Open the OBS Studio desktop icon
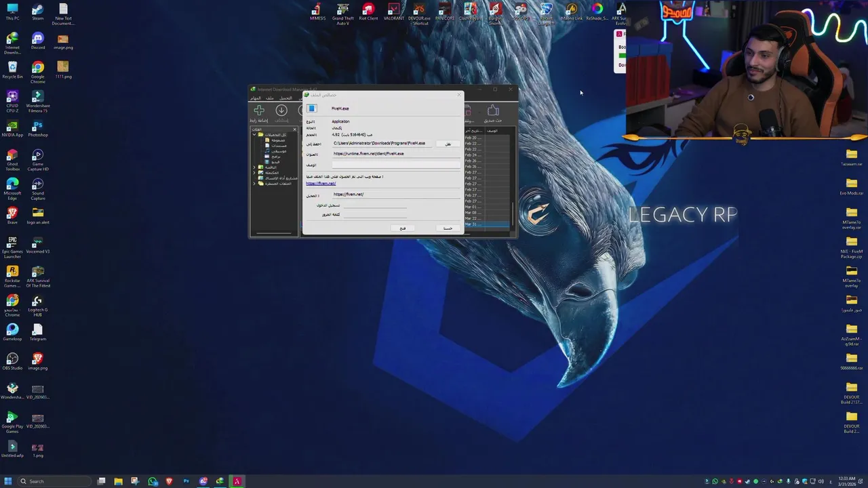The height and width of the screenshot is (488, 868). [12, 361]
